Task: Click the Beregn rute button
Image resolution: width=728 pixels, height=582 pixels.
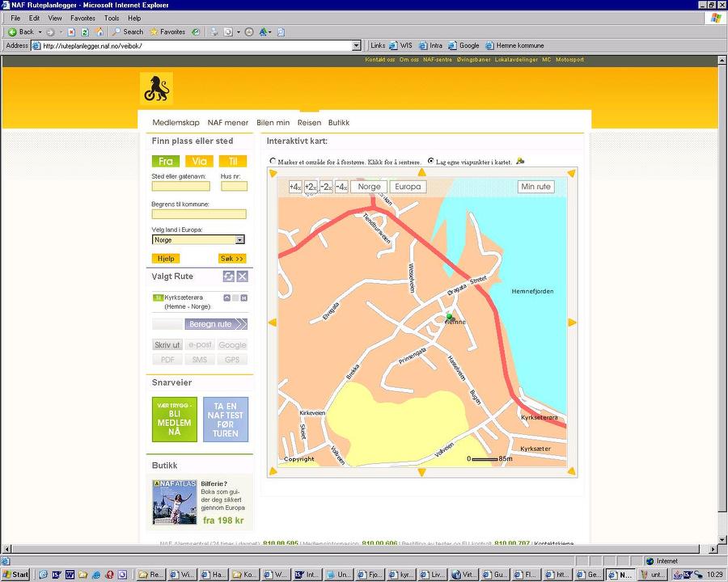Action: click(x=215, y=324)
